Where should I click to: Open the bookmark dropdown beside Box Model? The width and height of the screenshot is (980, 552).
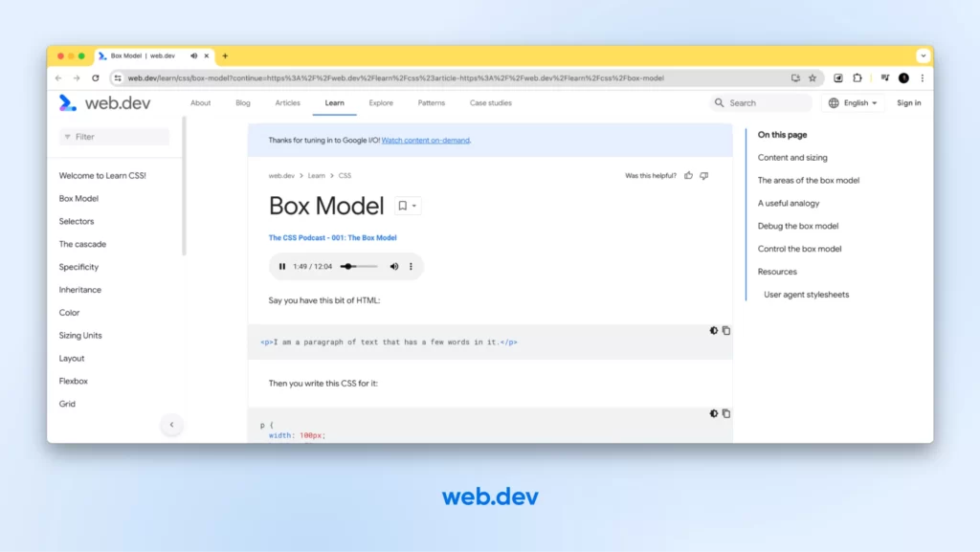pos(408,206)
